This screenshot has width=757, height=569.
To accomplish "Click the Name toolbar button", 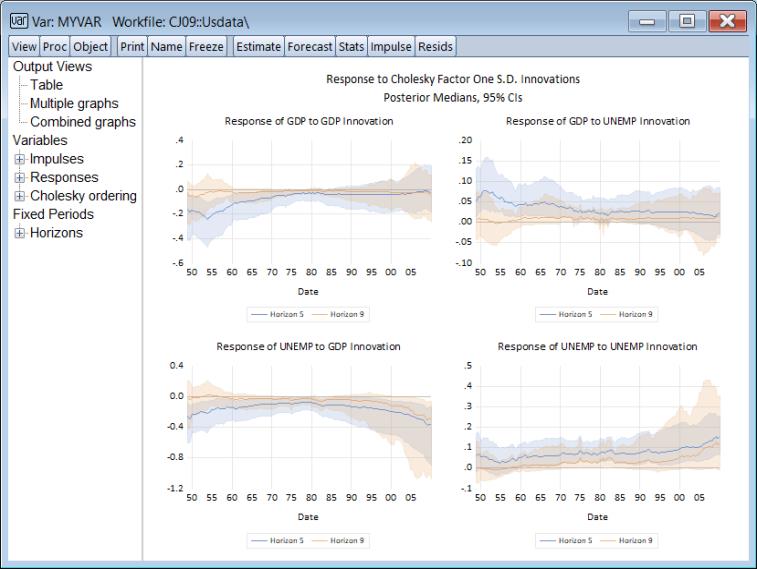I will click(167, 46).
